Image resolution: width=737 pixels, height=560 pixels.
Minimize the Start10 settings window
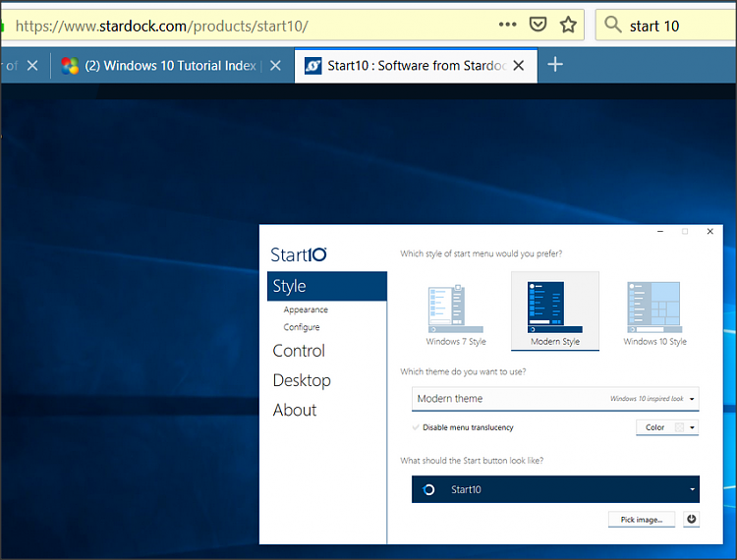click(660, 232)
